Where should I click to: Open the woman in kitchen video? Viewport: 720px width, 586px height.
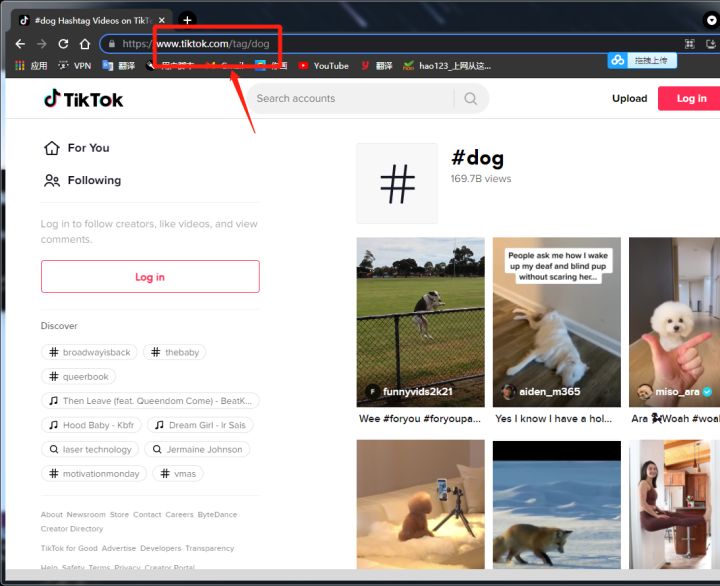675,504
